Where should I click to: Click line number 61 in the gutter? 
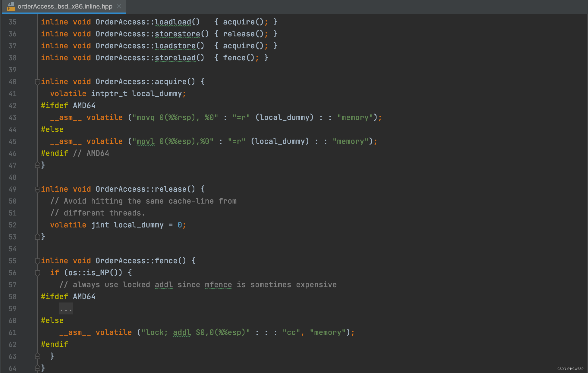pos(13,333)
